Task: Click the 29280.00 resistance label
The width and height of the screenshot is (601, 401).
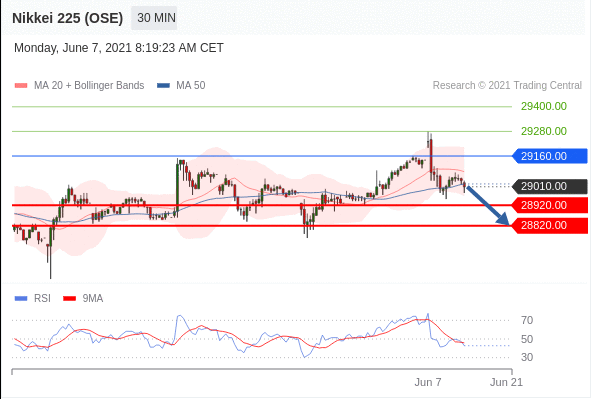Action: (x=544, y=131)
